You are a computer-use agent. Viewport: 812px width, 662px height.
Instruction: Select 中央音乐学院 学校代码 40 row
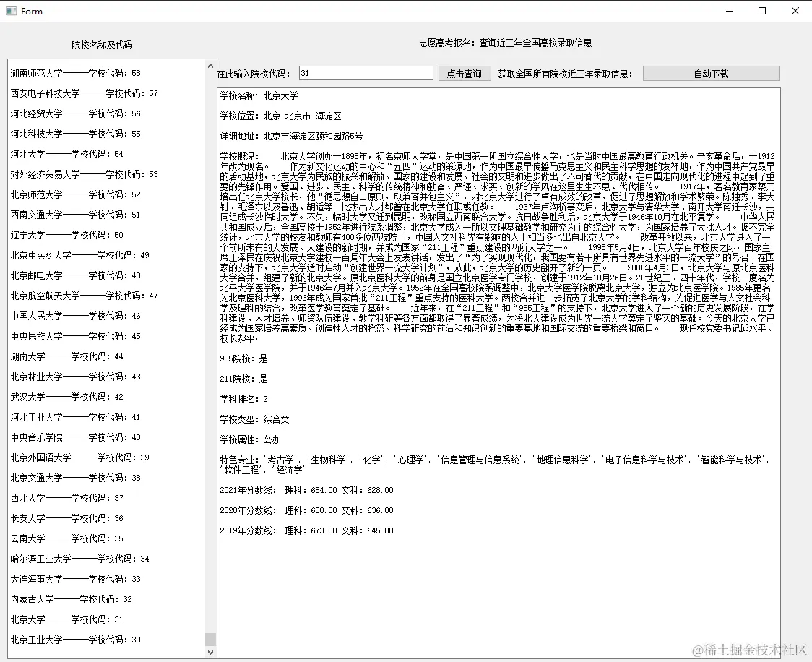click(76, 437)
